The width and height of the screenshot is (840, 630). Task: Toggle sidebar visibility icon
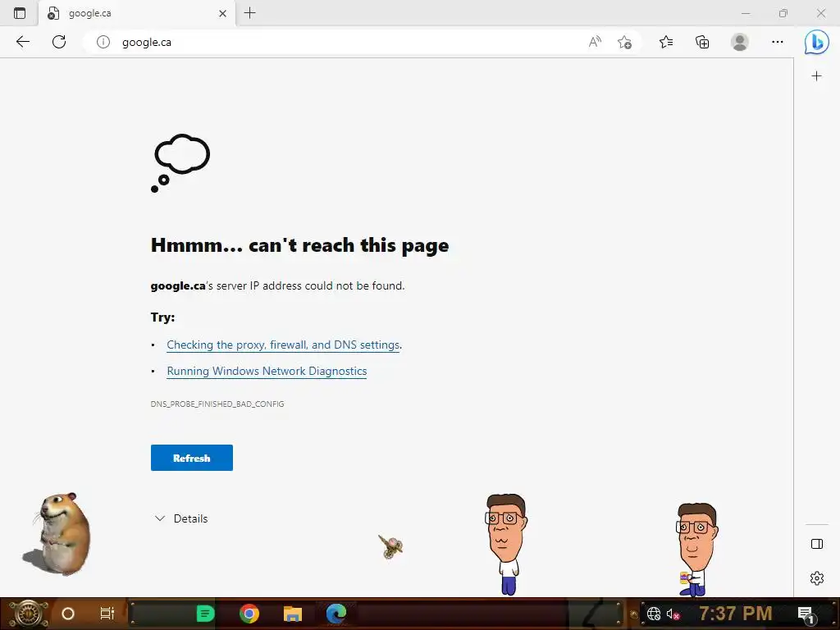(x=817, y=545)
